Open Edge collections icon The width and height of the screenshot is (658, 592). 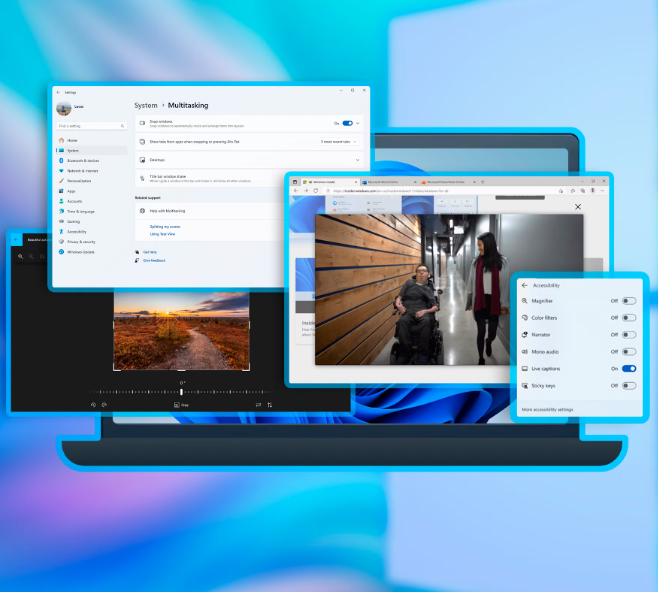[582, 191]
